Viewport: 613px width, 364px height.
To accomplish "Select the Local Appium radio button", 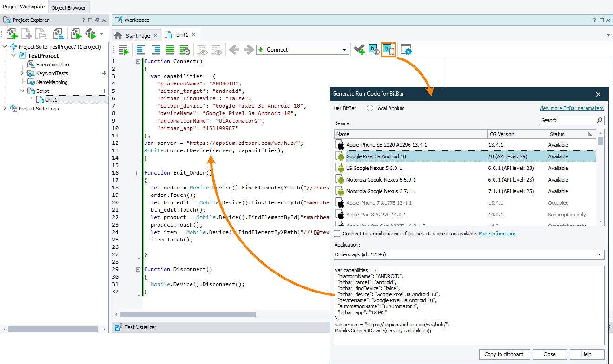I will point(369,108).
